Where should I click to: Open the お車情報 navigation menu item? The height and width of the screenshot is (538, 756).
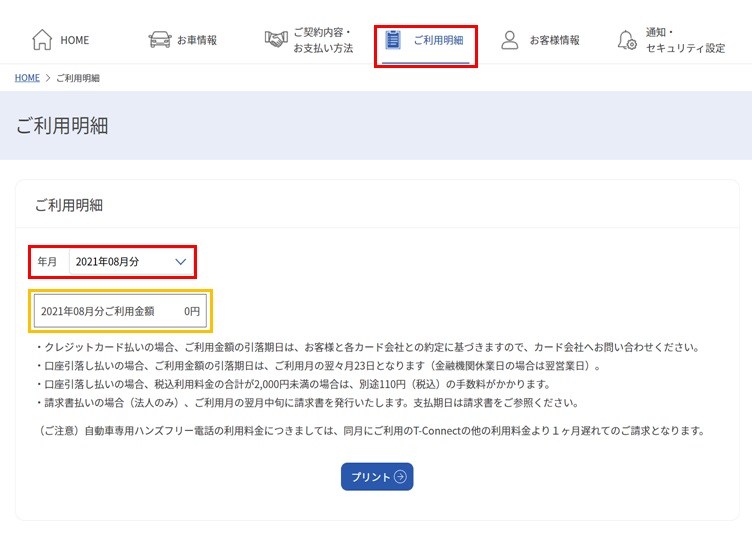tap(183, 40)
